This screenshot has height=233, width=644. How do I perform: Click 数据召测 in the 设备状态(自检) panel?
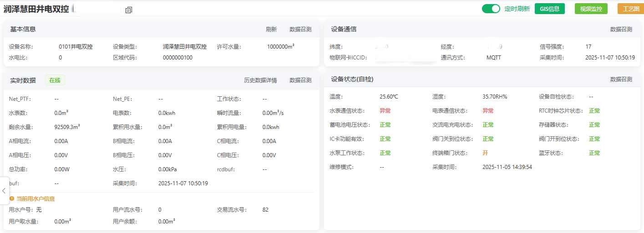621,79
